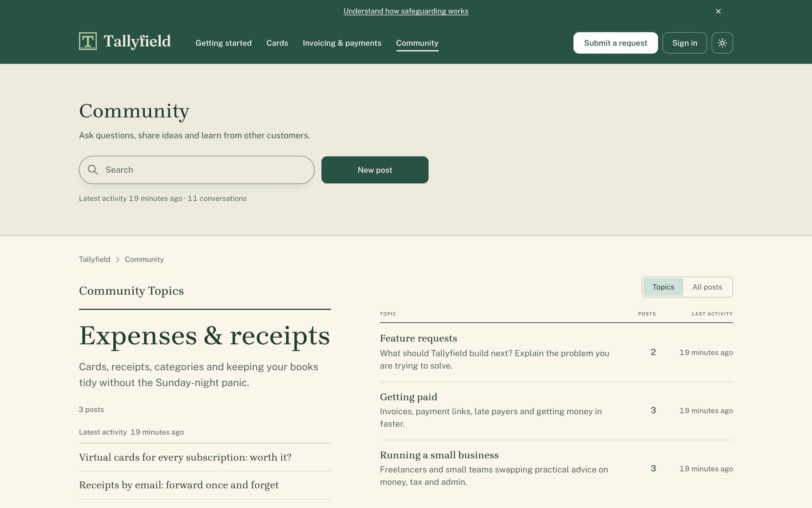Click the POSTS column header

(x=646, y=314)
